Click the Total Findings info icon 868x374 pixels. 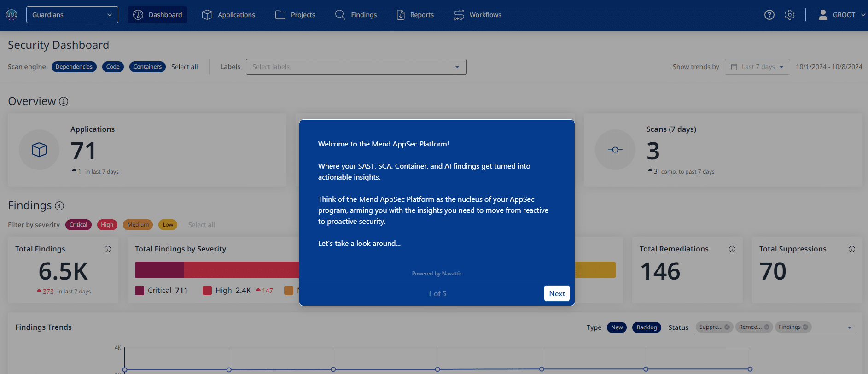coord(108,249)
